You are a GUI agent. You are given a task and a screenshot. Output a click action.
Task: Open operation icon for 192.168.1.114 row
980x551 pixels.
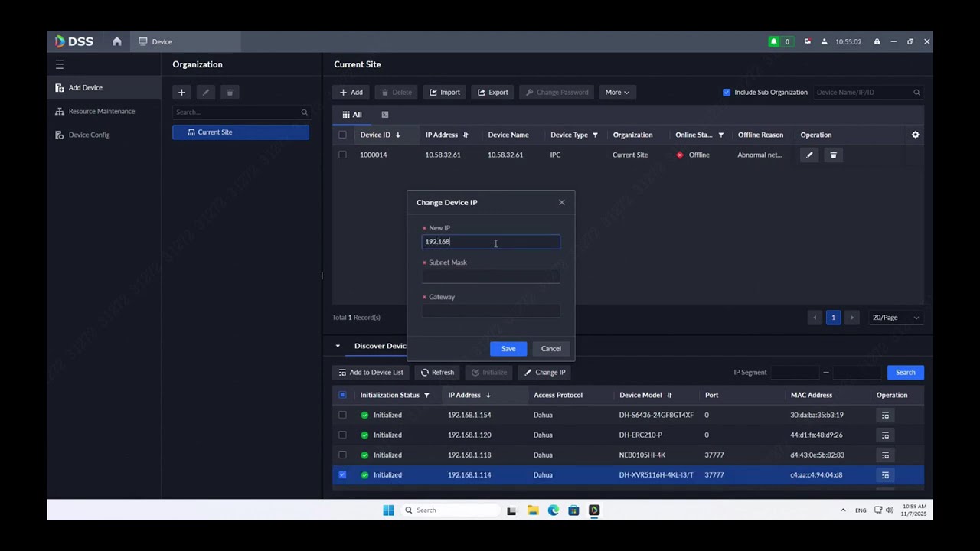tap(885, 474)
